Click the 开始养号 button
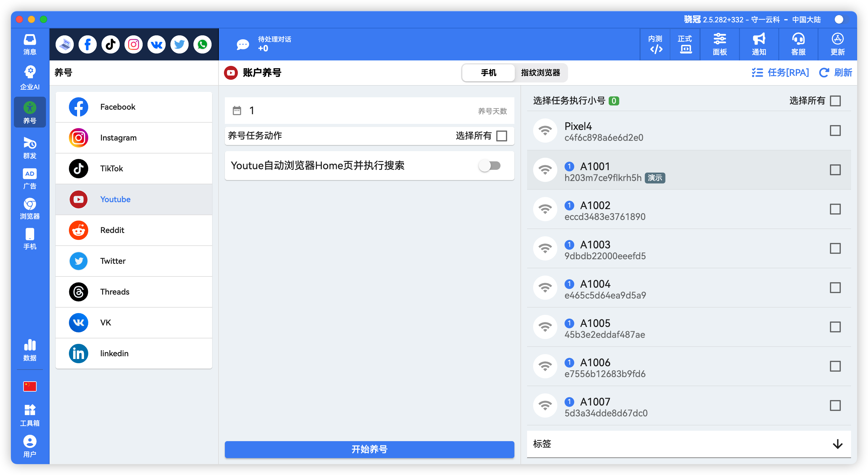This screenshot has width=868, height=475. point(369,449)
